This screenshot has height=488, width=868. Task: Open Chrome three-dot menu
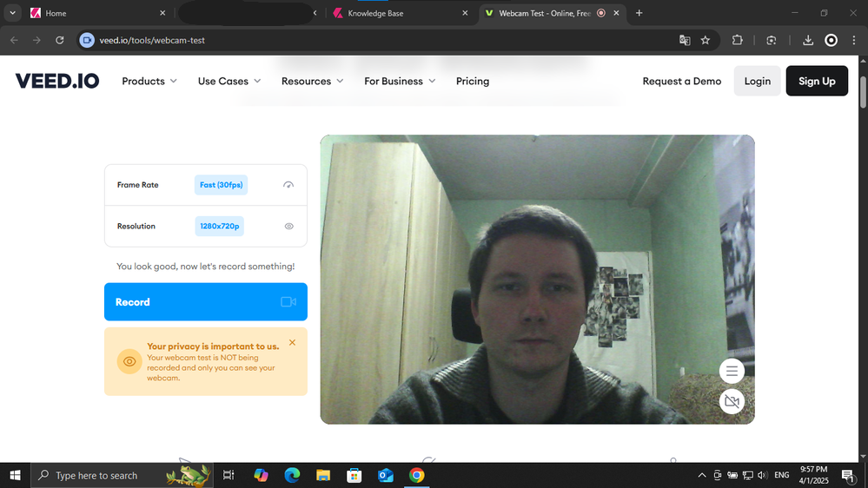(854, 40)
